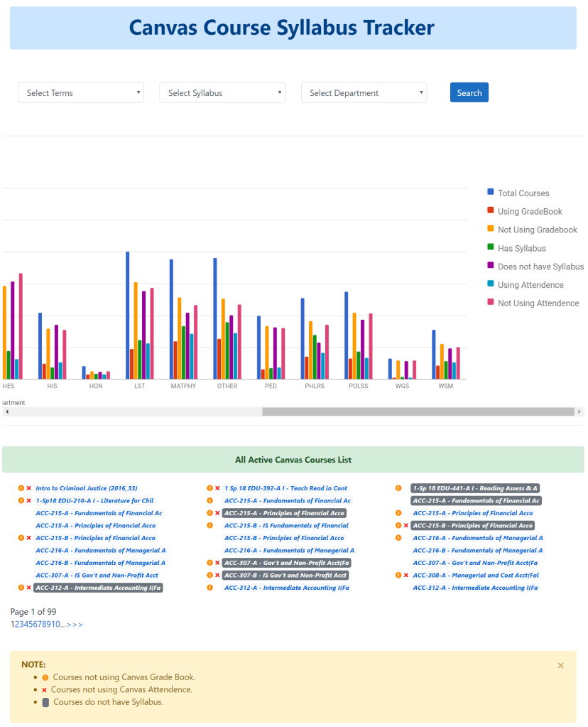The height and width of the screenshot is (727, 588).
Task: Go to next pages via >>> pagination link
Action: point(75,625)
